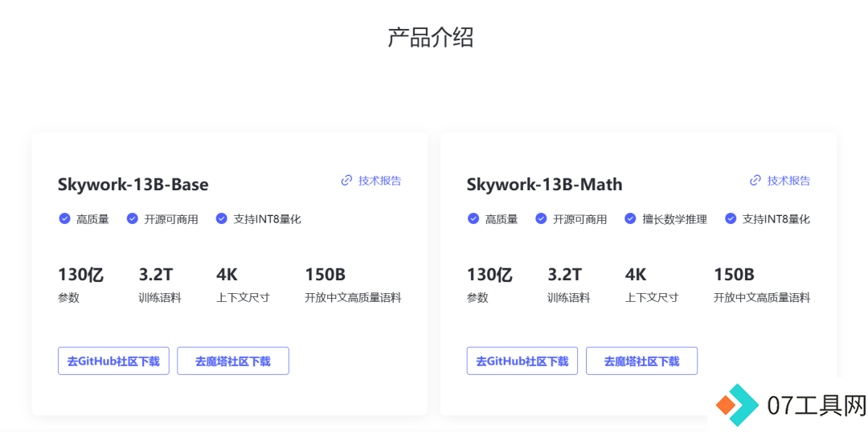Click the check icon beside 高质量 in Math card
The height and width of the screenshot is (432, 868).
click(473, 218)
